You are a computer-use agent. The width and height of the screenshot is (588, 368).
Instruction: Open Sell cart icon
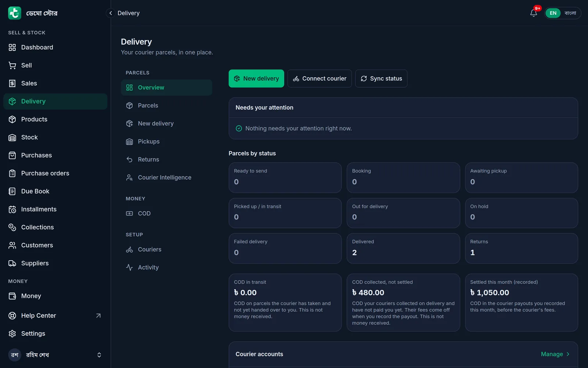12,66
